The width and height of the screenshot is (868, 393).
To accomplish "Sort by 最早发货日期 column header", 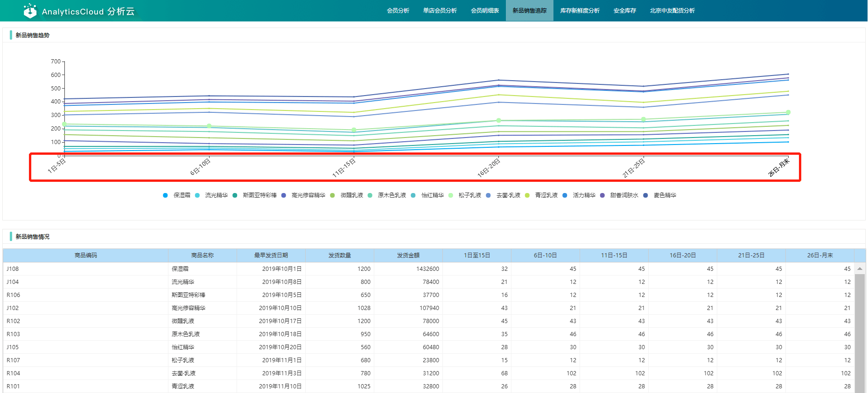I will tap(271, 255).
